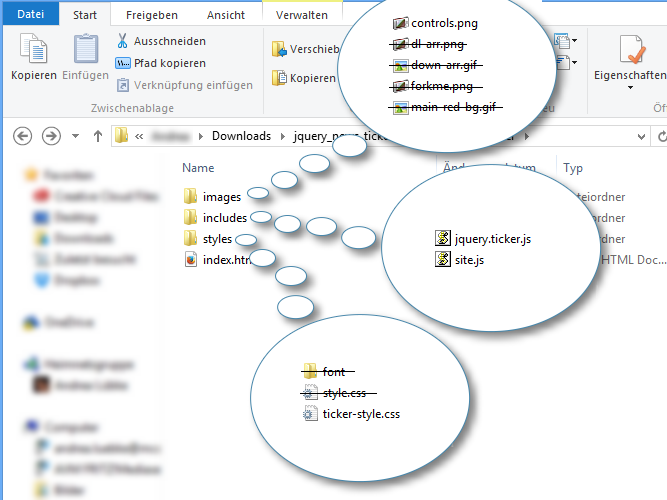Click the Kopieren nach folder icon
Screen dimensions: 667x500
(279, 78)
